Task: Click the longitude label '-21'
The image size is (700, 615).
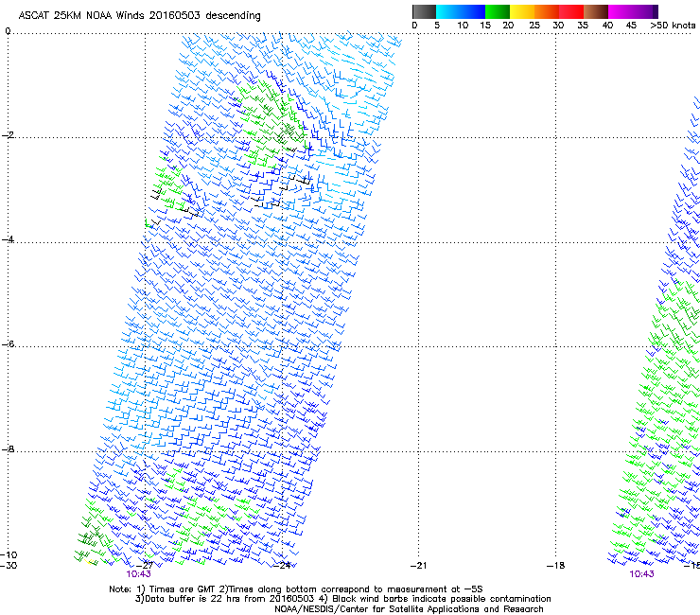Action: pos(419,566)
